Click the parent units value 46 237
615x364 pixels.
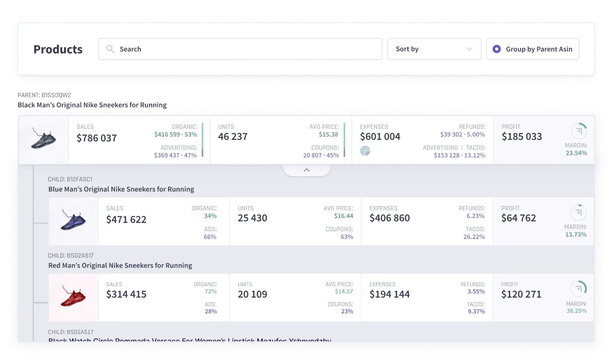pos(233,137)
